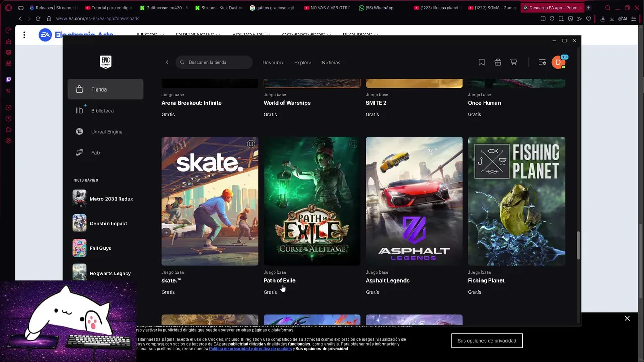This screenshot has height=362, width=644.
Task: Open the Path of Exile cover art
Action: point(312,201)
